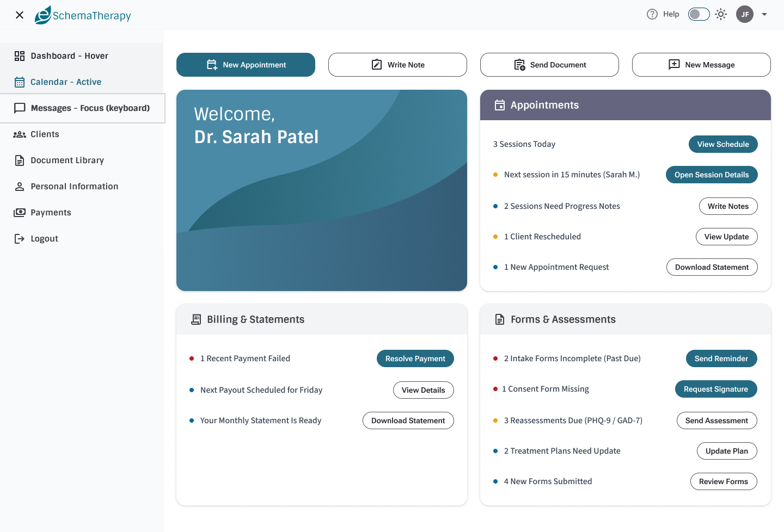This screenshot has width=784, height=532.
Task: Click '4 New Forms Submitted' text
Action: tap(548, 481)
